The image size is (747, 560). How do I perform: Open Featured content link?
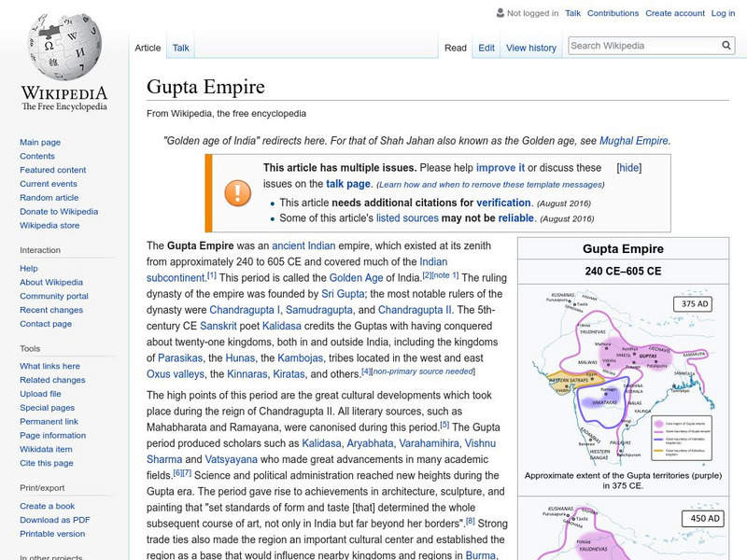53,170
